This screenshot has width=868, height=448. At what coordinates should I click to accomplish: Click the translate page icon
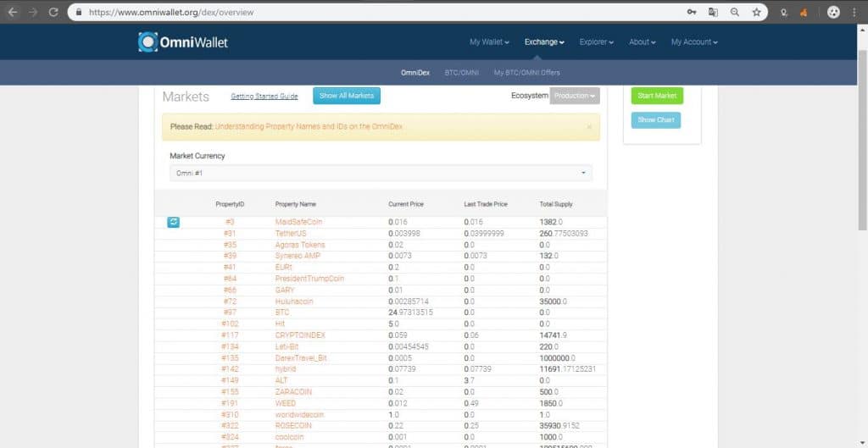tap(713, 12)
